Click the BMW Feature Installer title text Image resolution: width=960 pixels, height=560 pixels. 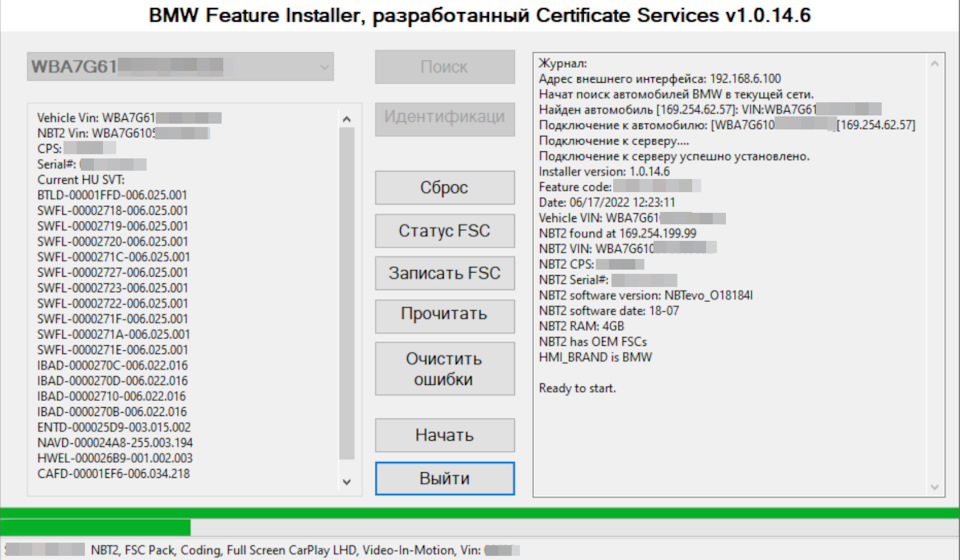tap(480, 15)
